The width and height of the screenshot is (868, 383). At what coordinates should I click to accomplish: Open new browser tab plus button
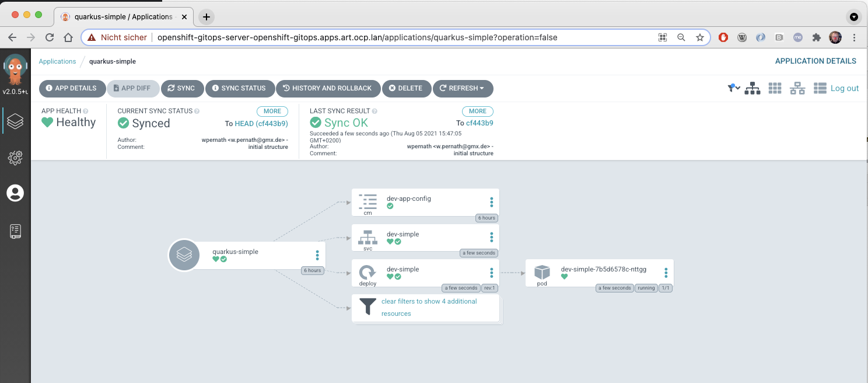pos(206,17)
